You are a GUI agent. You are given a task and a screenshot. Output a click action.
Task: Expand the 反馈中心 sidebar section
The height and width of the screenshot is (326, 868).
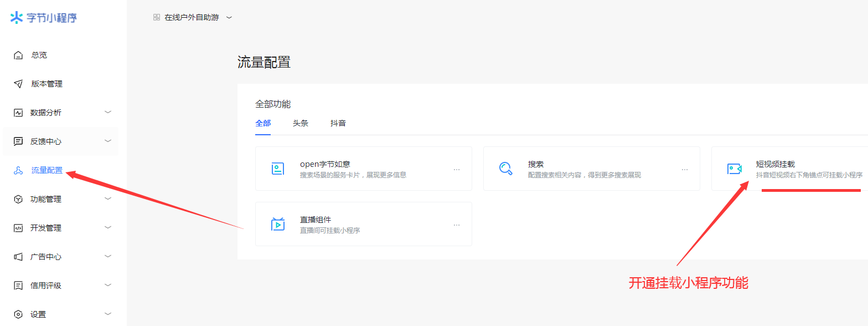click(x=108, y=141)
